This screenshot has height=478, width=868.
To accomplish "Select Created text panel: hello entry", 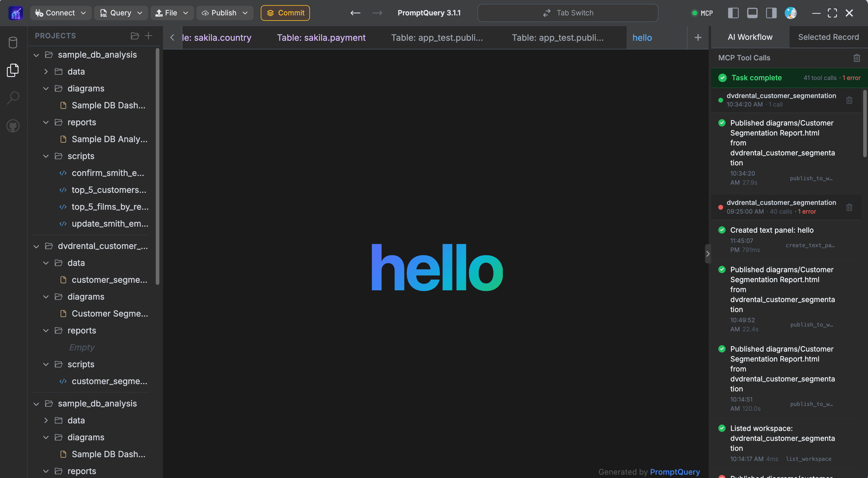I will tap(787, 240).
